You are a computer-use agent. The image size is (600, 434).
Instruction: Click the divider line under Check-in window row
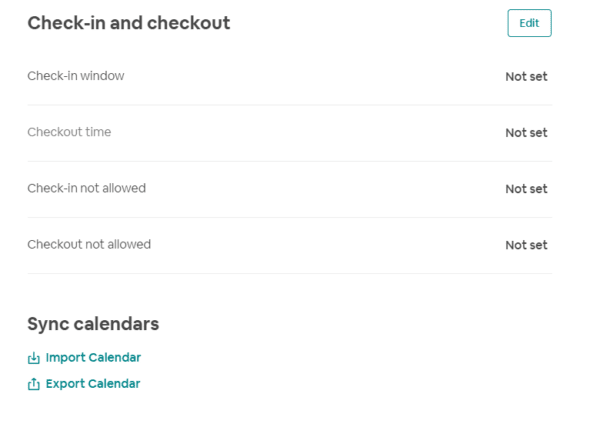tap(290, 105)
